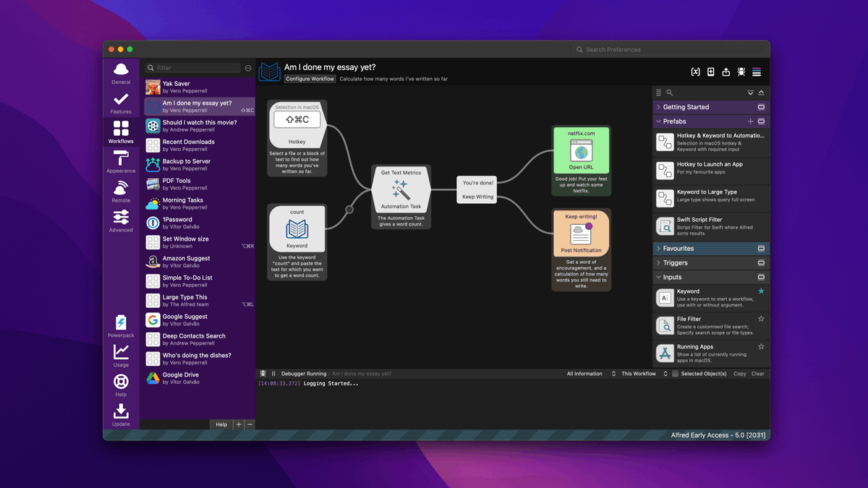Select Backup to Server workflow

(198, 165)
